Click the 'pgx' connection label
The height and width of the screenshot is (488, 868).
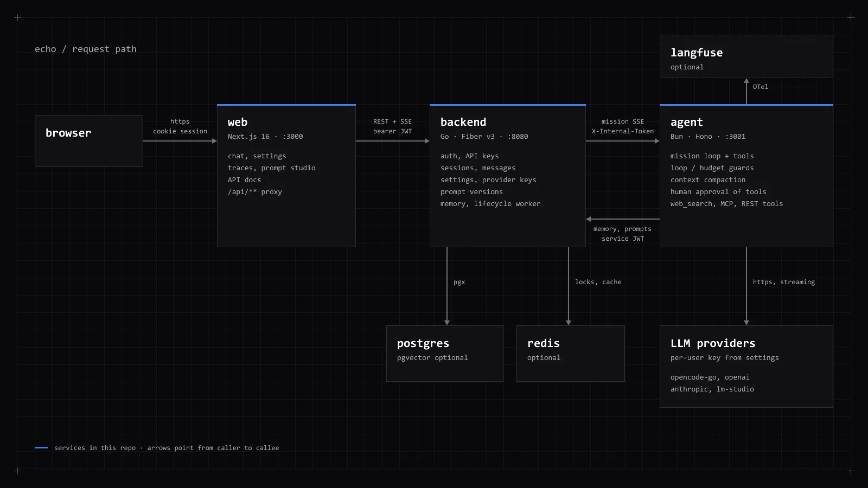[x=459, y=282]
